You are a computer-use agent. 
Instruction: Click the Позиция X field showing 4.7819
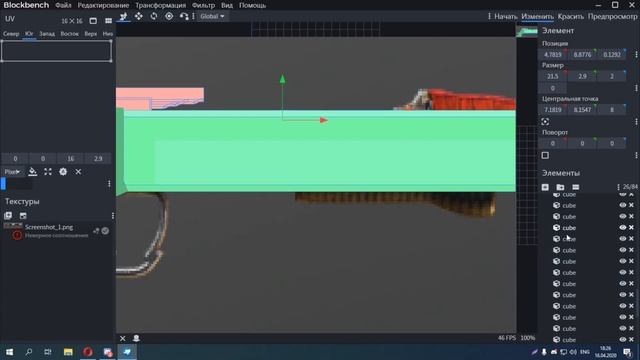coord(553,54)
